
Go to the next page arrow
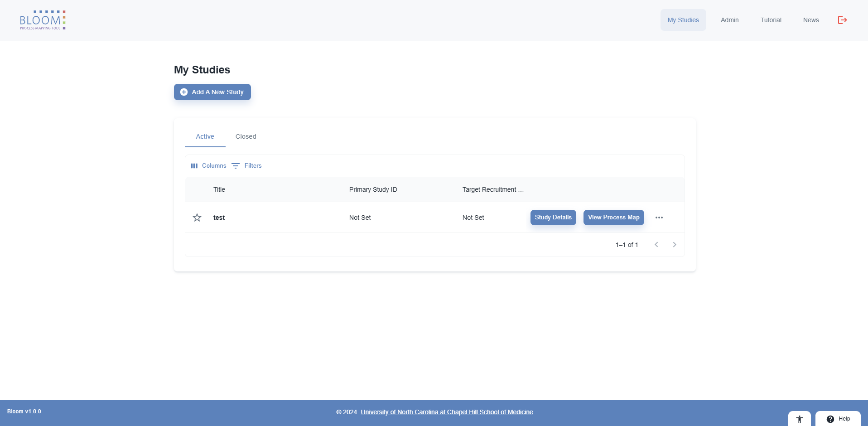(674, 245)
